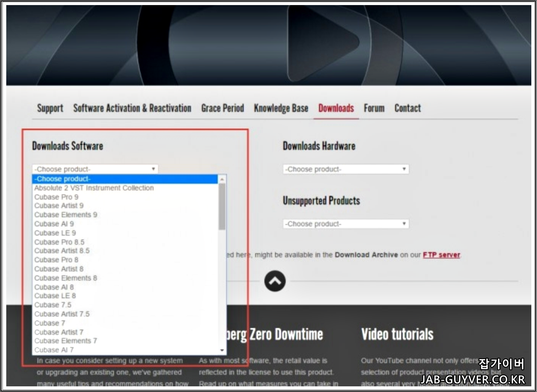Choose Cubase Artist 7.5 entry
Viewport: 537px width, 392px height.
click(125, 314)
